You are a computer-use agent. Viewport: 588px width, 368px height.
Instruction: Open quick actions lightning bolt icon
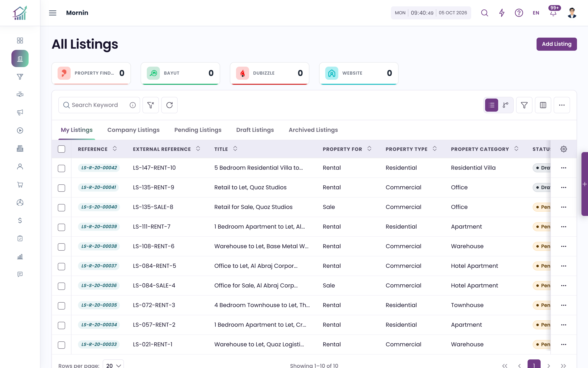coord(502,13)
